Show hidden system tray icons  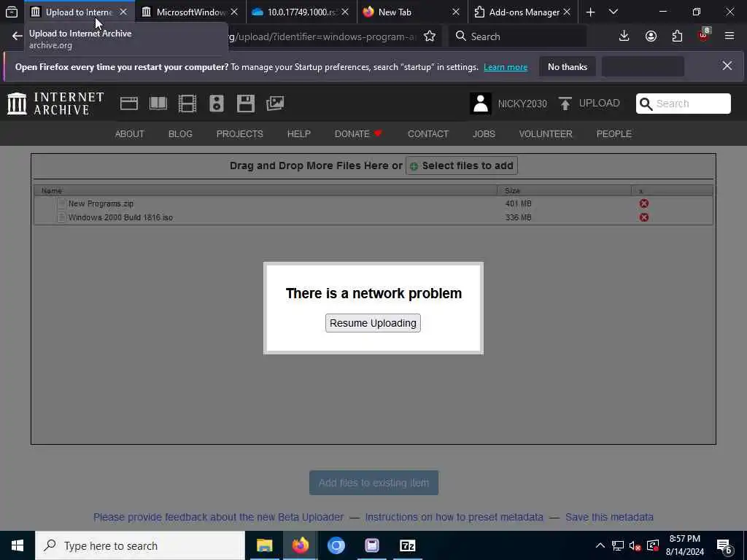600,545
